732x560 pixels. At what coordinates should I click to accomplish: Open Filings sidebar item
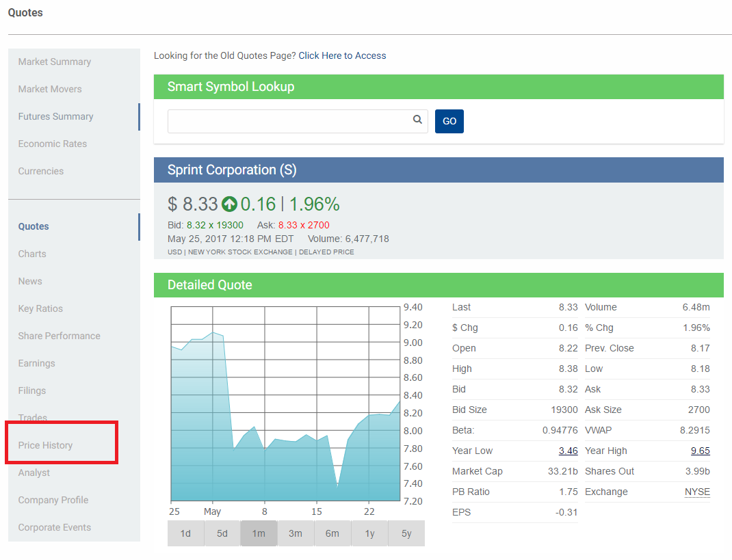pos(31,390)
